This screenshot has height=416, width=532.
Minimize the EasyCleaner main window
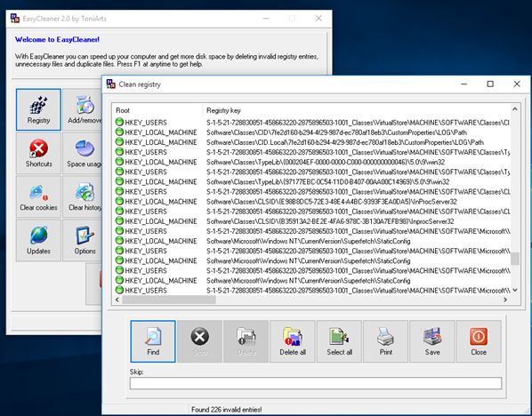(266, 19)
